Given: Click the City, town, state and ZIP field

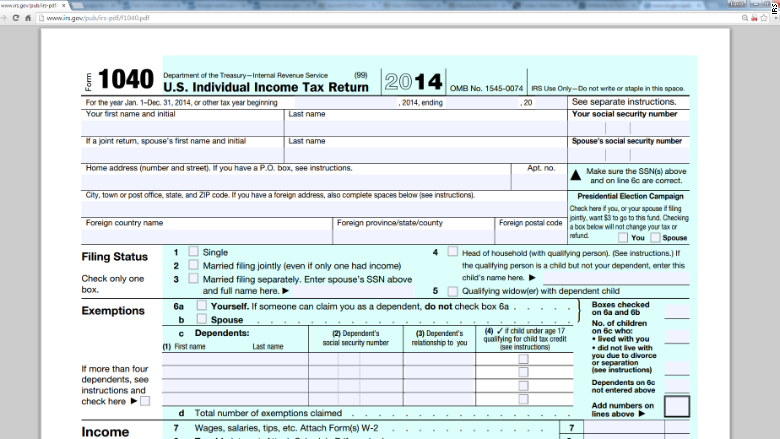Looking at the screenshot, I should tap(324, 209).
